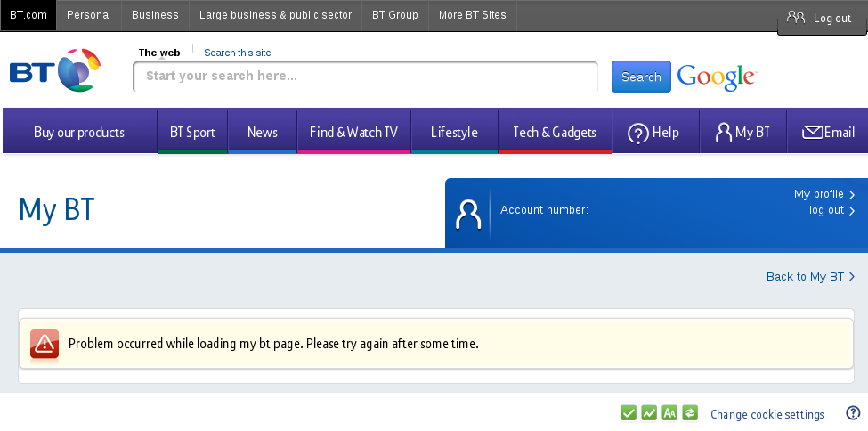The image size is (868, 431).
Task: Click the account user silhouette icon
Action: pyautogui.click(x=468, y=215)
